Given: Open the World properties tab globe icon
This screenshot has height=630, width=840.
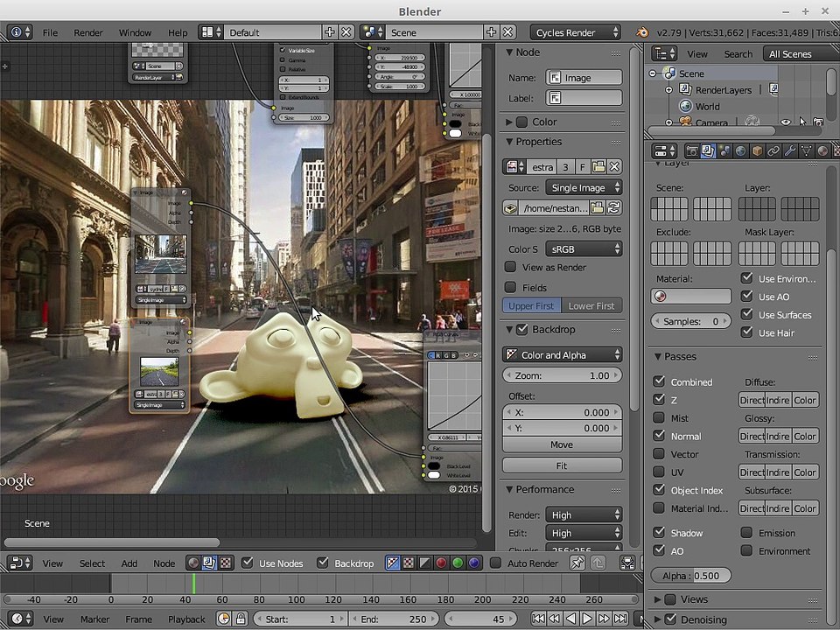Looking at the screenshot, I should 741,151.
